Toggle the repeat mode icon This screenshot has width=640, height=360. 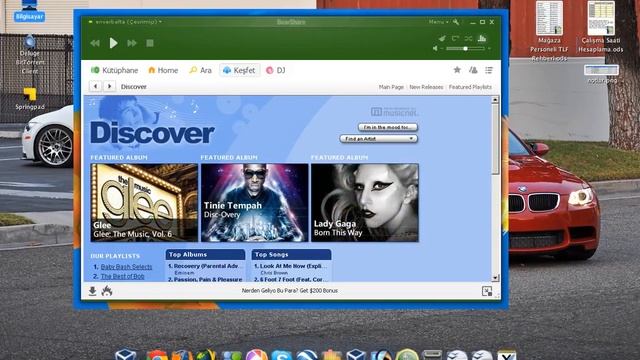[x=455, y=38]
